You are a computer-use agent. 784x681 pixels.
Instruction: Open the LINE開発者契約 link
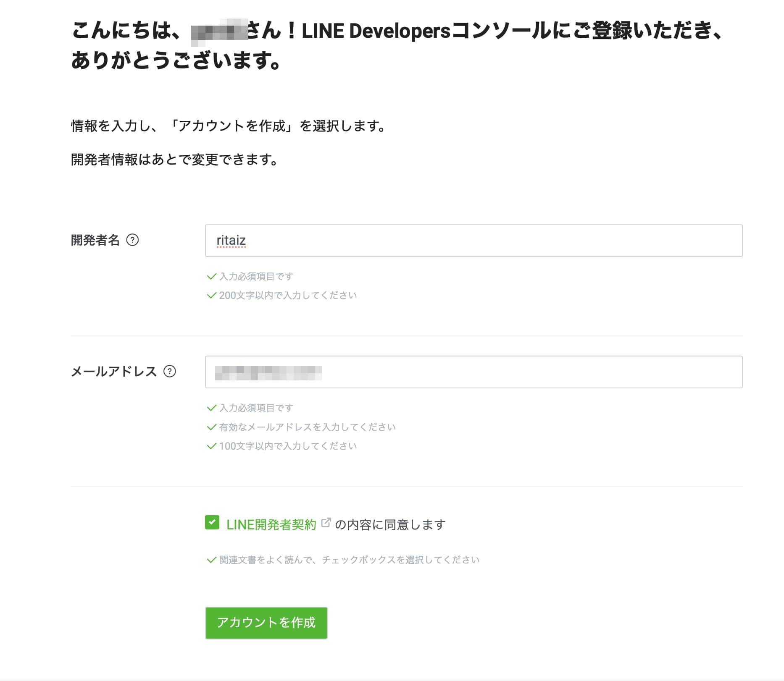tap(271, 524)
